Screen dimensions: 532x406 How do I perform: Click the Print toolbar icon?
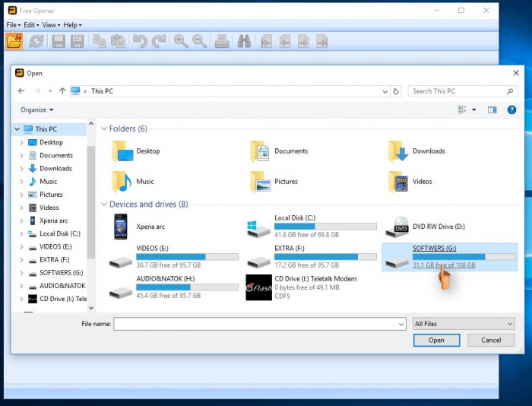tap(221, 41)
